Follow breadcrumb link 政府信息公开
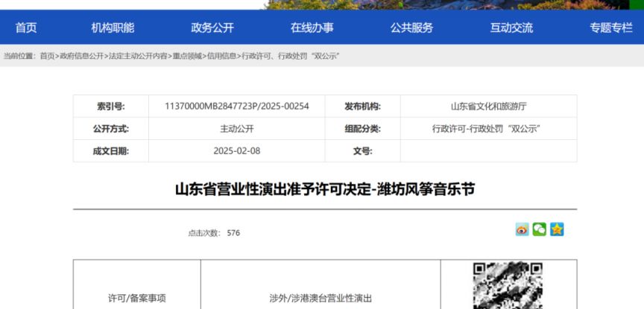Screen dimensions: 644x309 (82, 57)
